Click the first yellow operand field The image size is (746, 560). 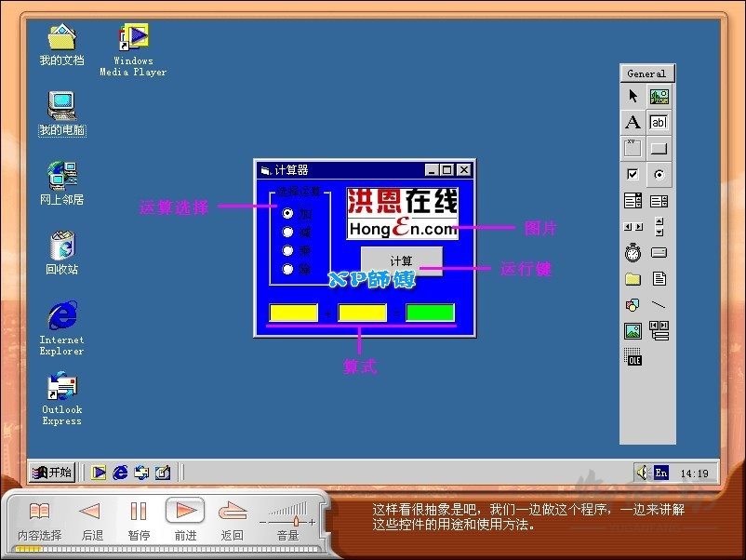tap(294, 313)
